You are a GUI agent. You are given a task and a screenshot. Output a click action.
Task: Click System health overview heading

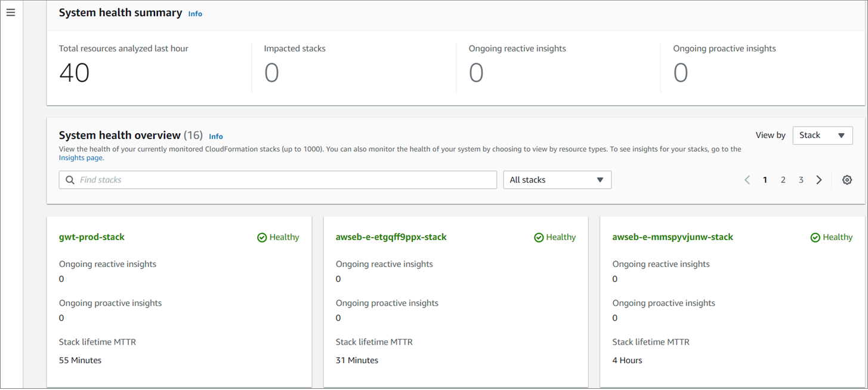[x=119, y=136]
